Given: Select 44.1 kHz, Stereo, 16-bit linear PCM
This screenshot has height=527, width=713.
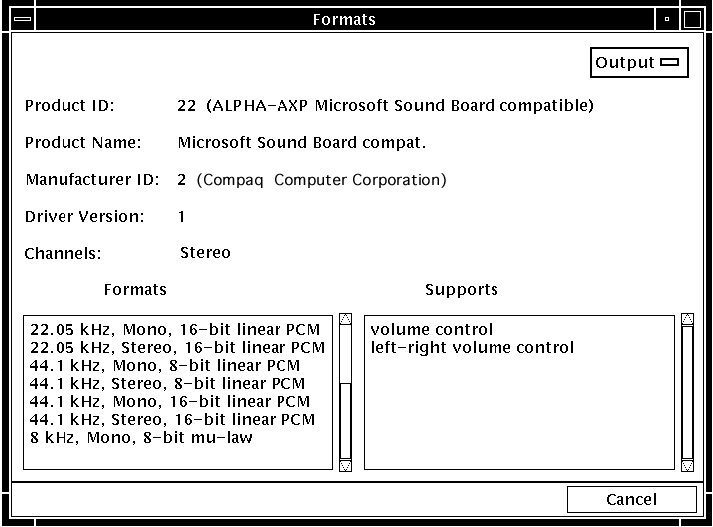Looking at the screenshot, I should point(172,419).
